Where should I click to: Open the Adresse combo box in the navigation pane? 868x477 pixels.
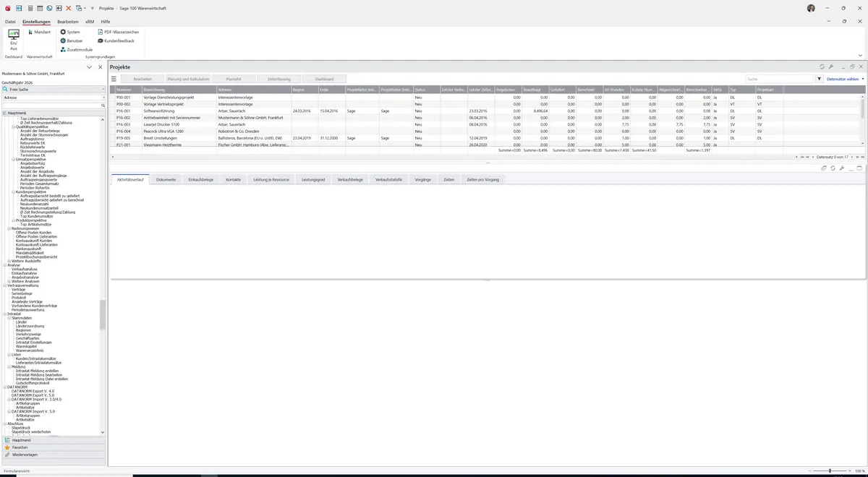tap(54, 98)
